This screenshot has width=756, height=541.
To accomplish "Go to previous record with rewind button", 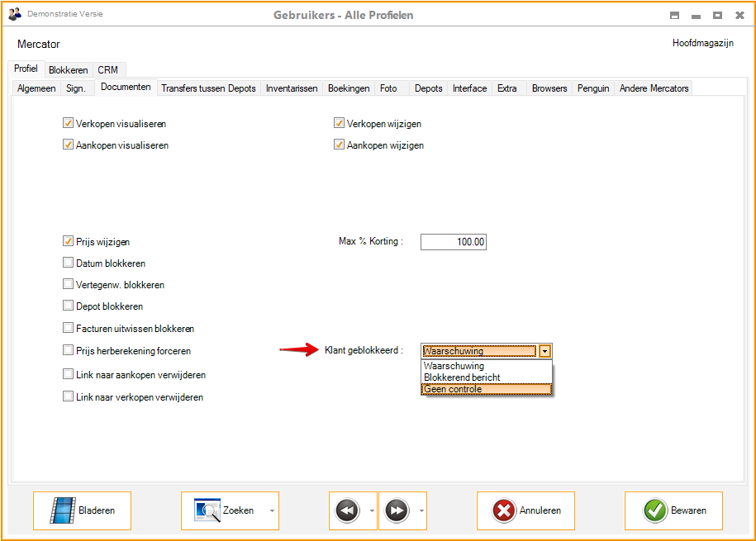I will pyautogui.click(x=347, y=510).
